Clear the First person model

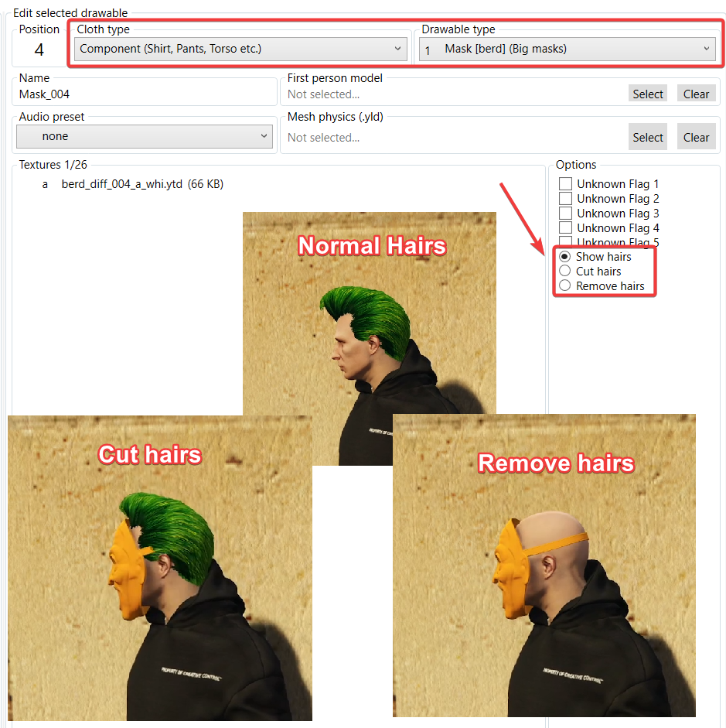(696, 94)
